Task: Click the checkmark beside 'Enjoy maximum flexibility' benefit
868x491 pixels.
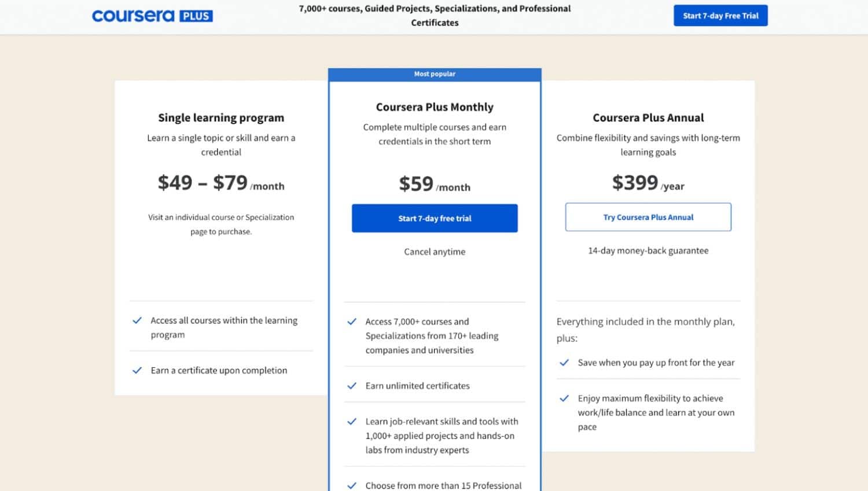Action: (x=564, y=398)
